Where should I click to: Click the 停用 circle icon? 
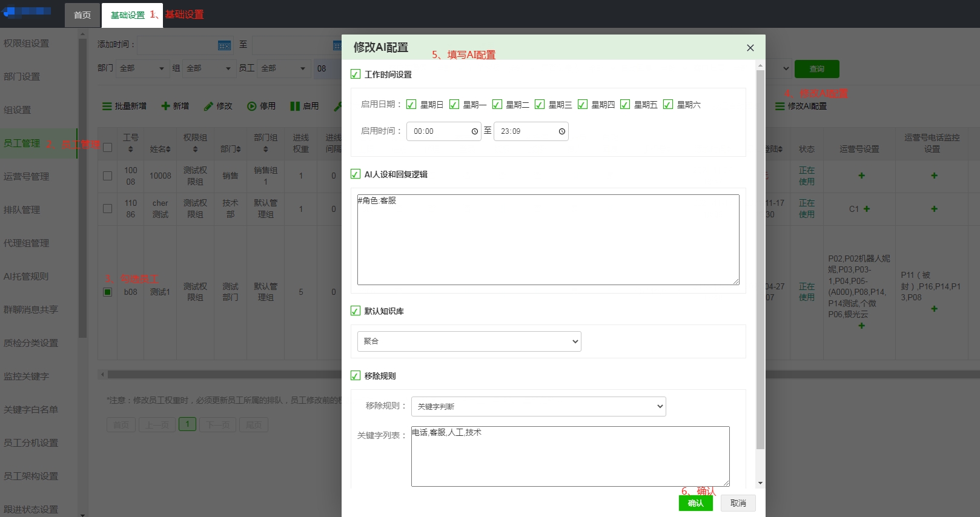252,106
